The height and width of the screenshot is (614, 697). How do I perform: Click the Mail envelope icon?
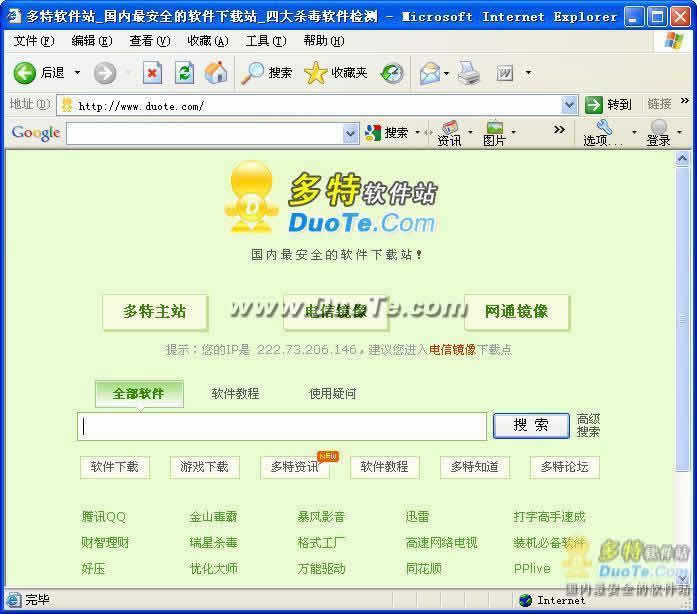coord(430,73)
